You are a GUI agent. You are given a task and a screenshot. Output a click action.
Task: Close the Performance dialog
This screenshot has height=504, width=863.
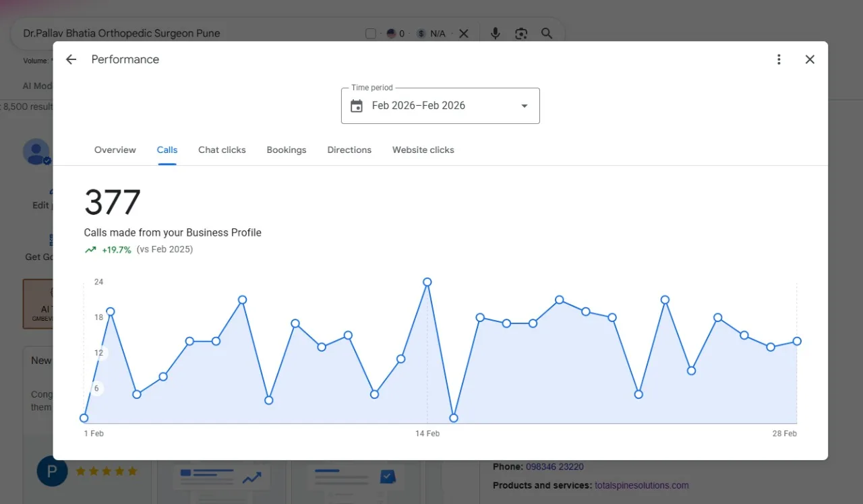[810, 59]
